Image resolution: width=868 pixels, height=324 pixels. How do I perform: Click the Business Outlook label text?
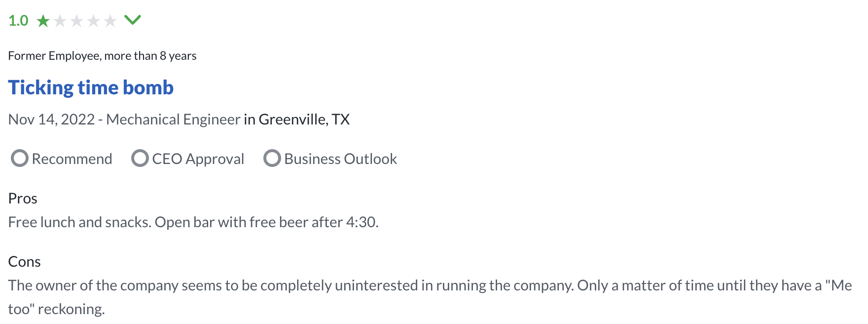[341, 159]
